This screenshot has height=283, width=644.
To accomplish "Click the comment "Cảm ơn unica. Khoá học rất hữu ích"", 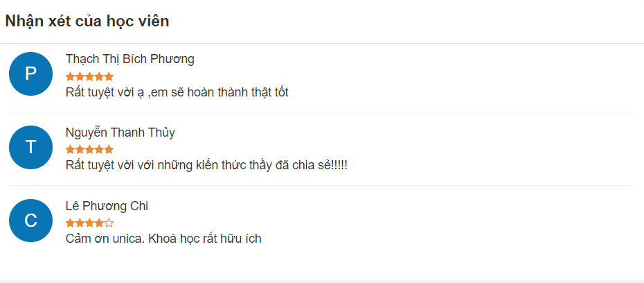I will (163, 239).
